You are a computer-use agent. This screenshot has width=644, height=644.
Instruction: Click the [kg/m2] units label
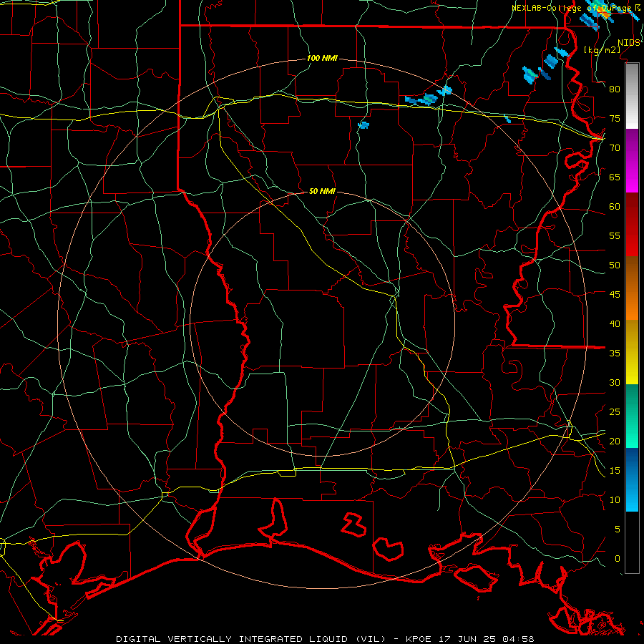coord(602,49)
